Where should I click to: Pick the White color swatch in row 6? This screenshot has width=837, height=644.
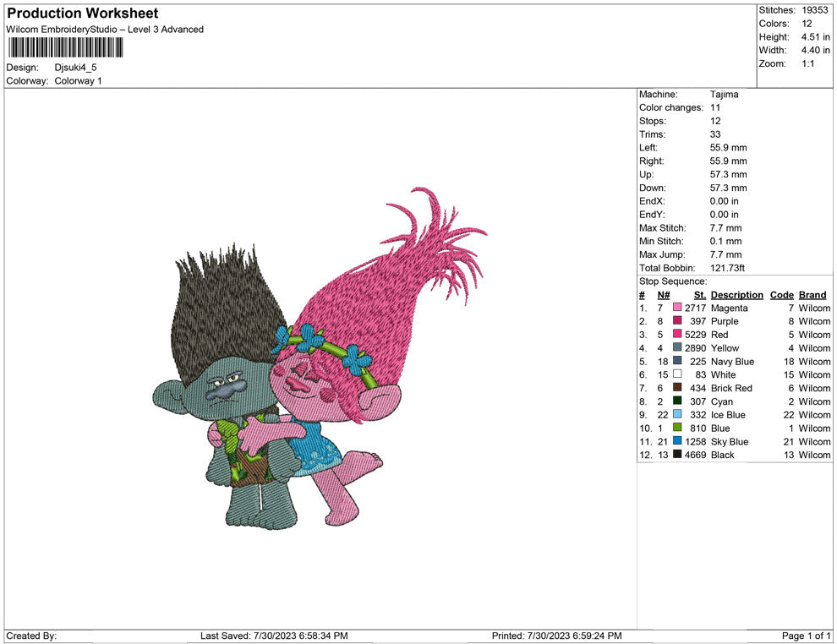(677, 374)
